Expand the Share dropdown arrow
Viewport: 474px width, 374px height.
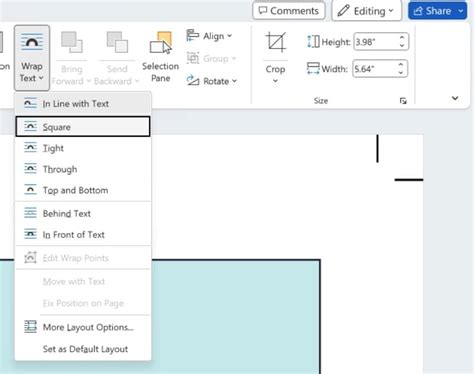(x=461, y=11)
